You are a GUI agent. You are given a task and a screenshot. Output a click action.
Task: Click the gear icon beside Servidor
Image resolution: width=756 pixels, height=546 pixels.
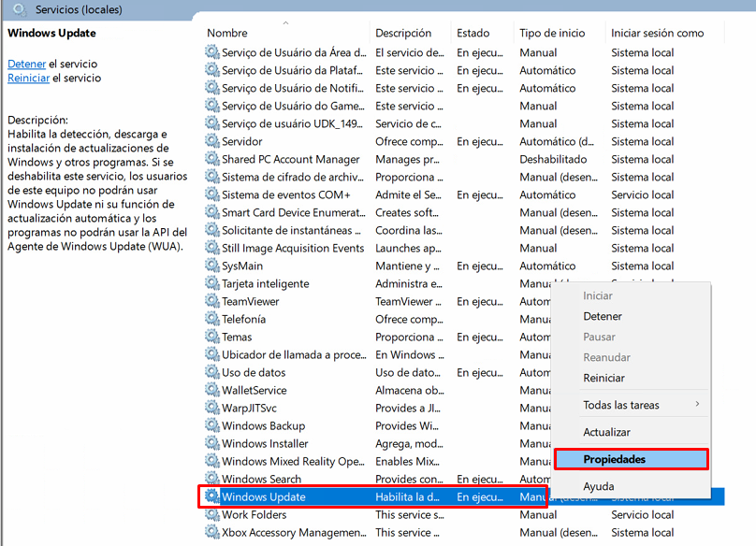click(x=212, y=141)
